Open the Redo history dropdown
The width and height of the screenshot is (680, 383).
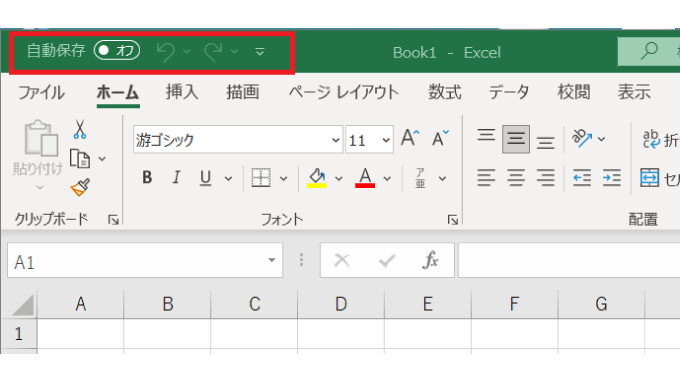[234, 52]
